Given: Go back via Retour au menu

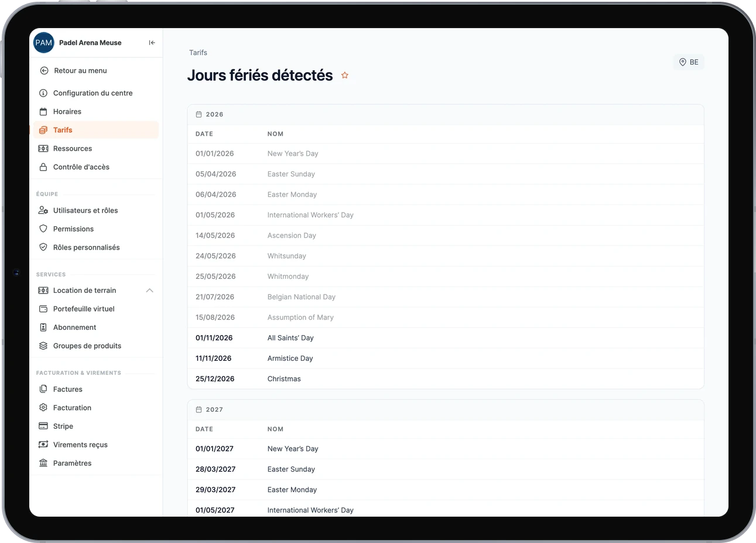Looking at the screenshot, I should [x=80, y=71].
